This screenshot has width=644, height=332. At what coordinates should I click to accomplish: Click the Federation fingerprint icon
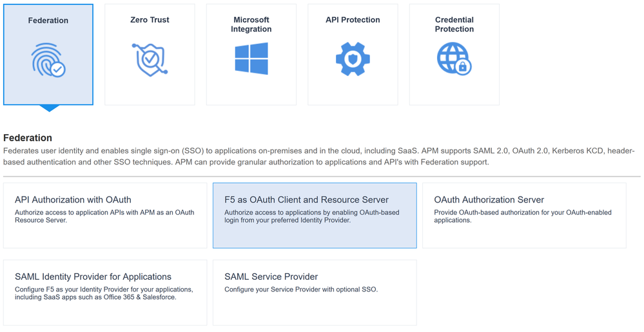[x=48, y=59]
